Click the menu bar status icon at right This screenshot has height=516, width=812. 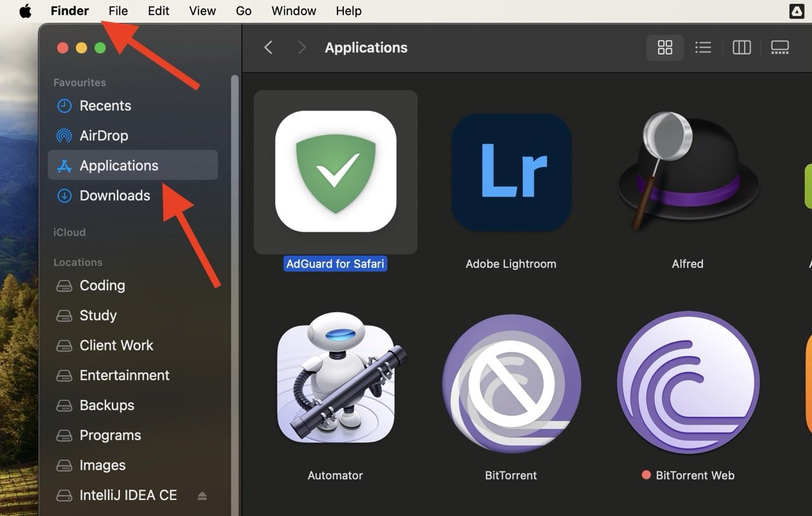pyautogui.click(x=796, y=11)
